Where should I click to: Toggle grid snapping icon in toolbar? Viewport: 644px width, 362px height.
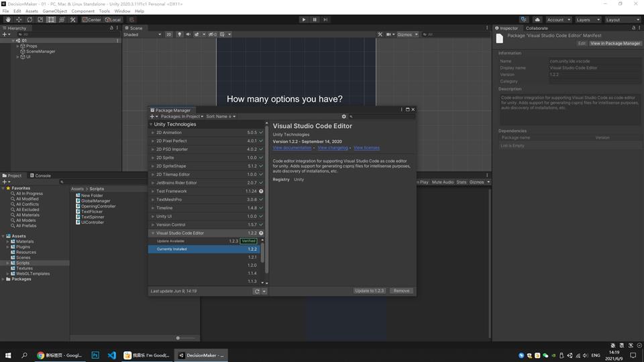pyautogui.click(x=131, y=19)
